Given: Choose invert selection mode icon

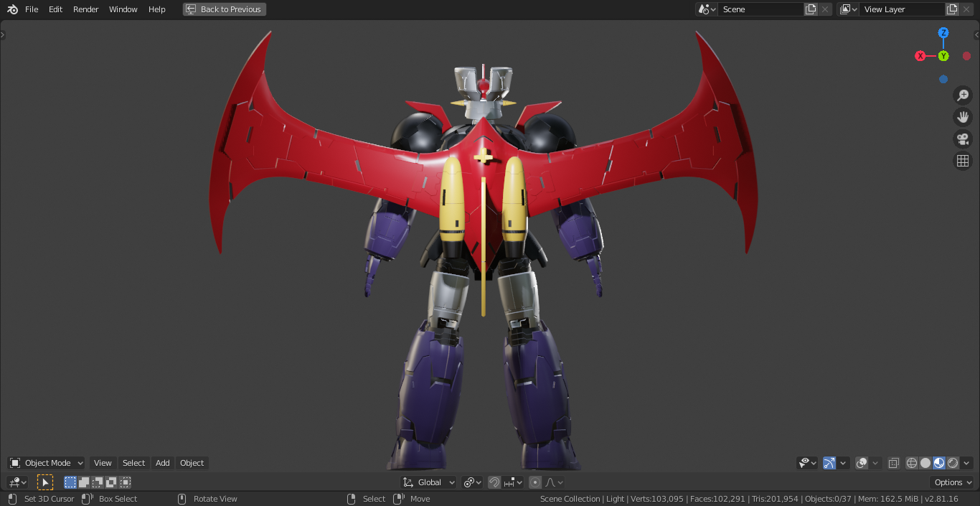Looking at the screenshot, I should click(111, 482).
